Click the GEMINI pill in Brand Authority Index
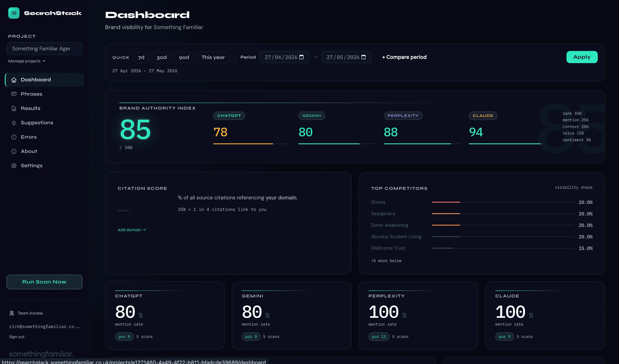The width and height of the screenshot is (619, 364). [x=311, y=116]
